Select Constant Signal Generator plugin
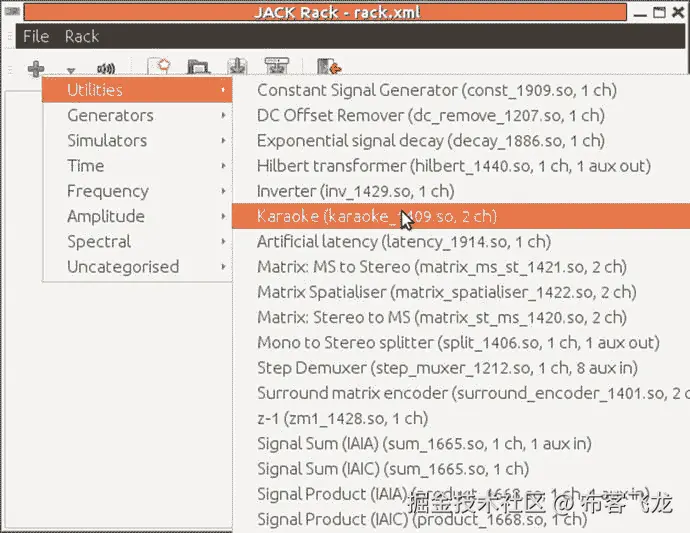Screen dimensions: 690x533 (x=461, y=90)
